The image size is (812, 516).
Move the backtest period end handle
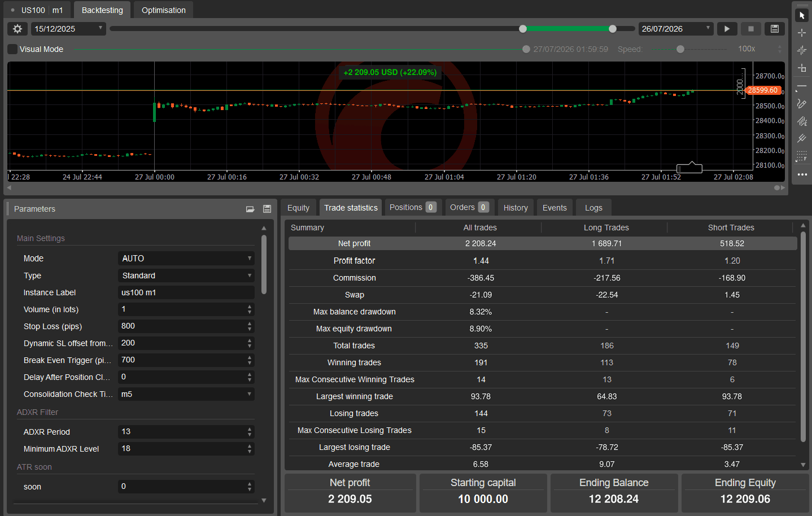[613, 29]
